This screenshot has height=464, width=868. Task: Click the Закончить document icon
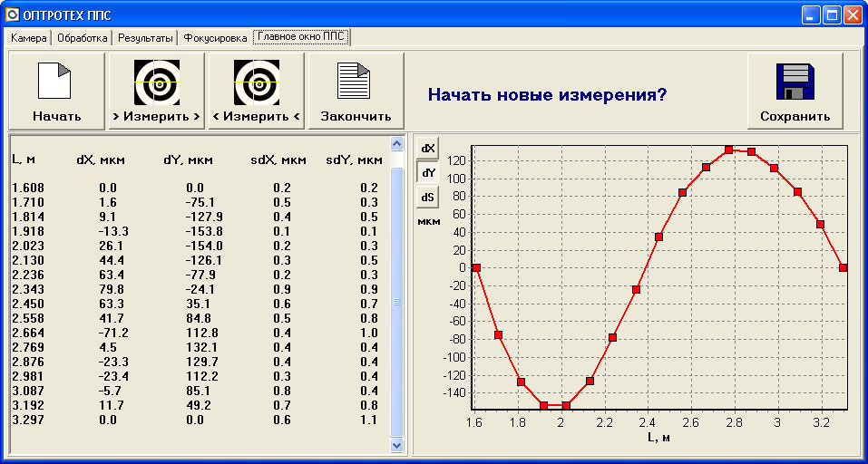click(x=354, y=80)
